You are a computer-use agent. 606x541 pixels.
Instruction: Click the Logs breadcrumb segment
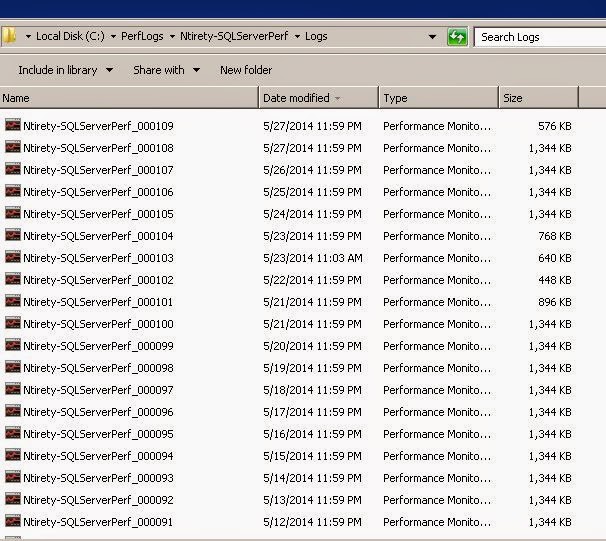click(316, 36)
